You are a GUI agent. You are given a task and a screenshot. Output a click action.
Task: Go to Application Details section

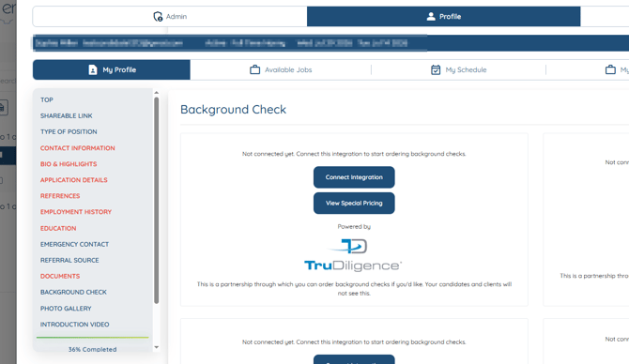74,180
